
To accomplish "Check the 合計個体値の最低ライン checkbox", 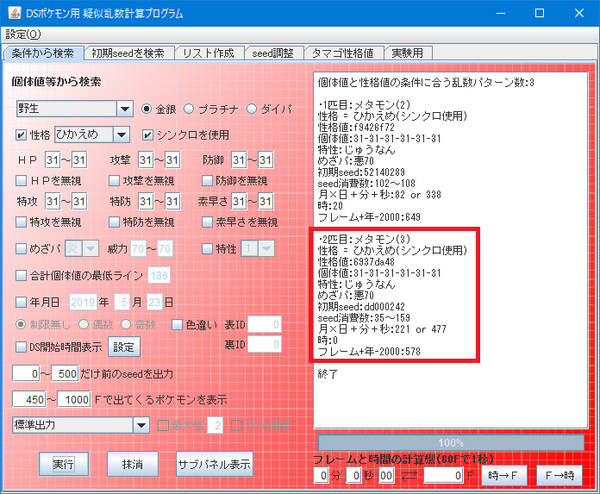I will [21, 276].
